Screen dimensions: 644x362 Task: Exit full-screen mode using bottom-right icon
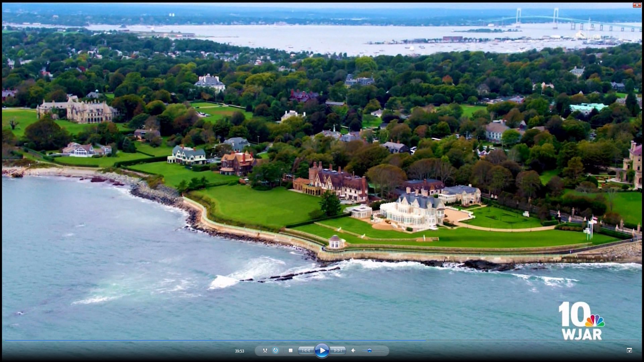tap(629, 350)
